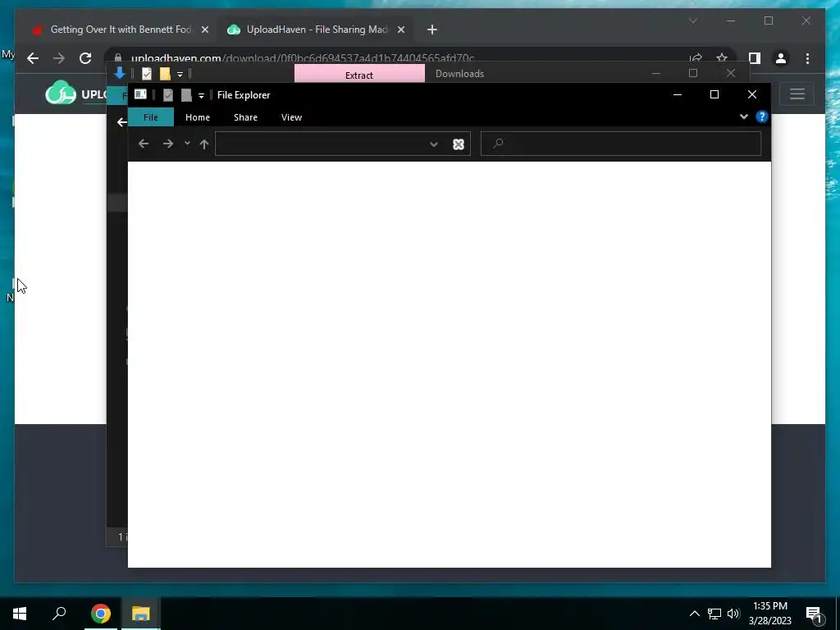Click the Chrome address bar URL
Image resolution: width=840 pixels, height=630 pixels.
click(x=303, y=58)
